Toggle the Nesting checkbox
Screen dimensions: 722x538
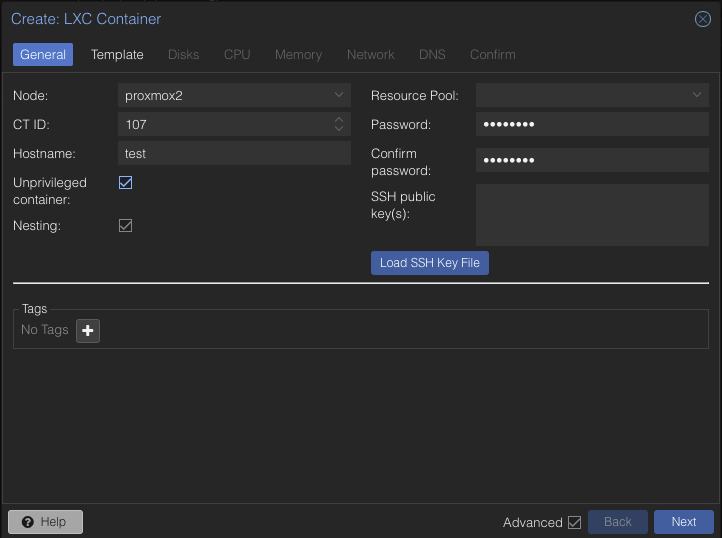(x=126, y=226)
